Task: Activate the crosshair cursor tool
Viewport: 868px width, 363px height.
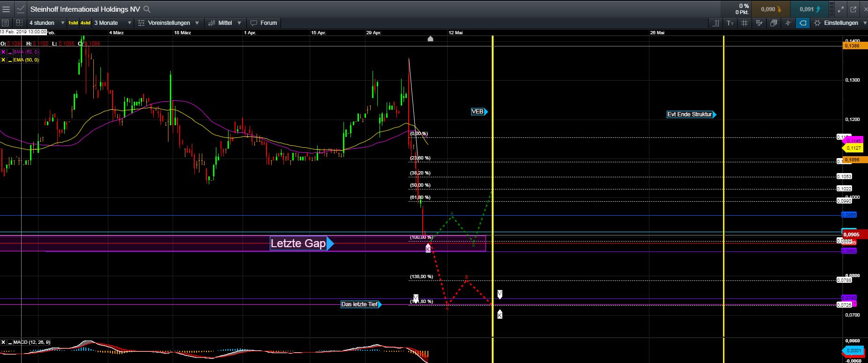Action: tap(788, 23)
